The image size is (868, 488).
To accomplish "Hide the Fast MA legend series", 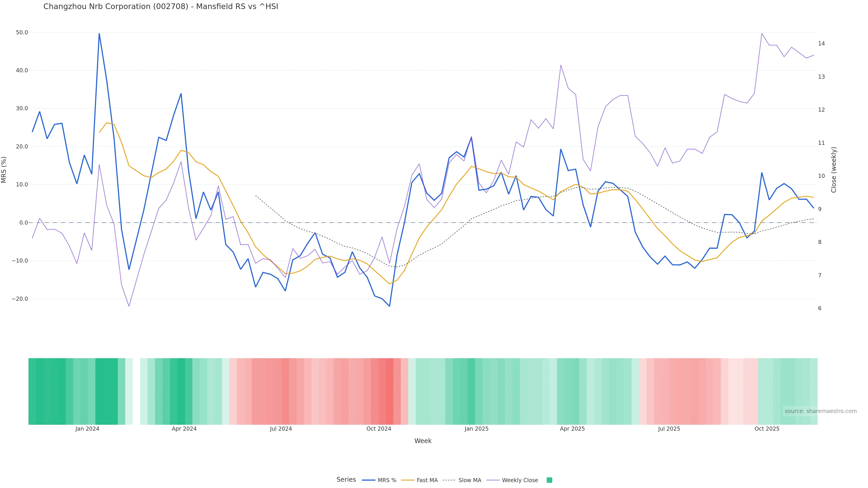I will tap(427, 480).
